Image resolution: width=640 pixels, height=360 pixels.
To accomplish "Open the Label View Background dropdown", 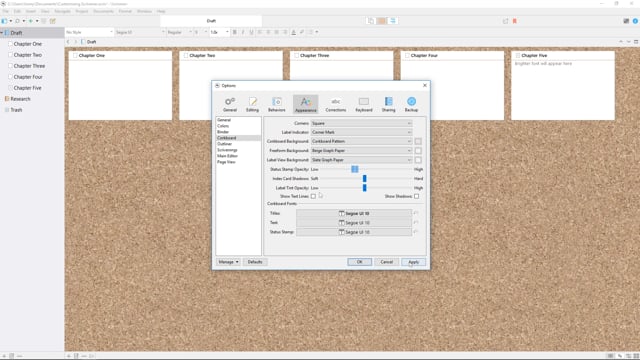I will 361,160.
